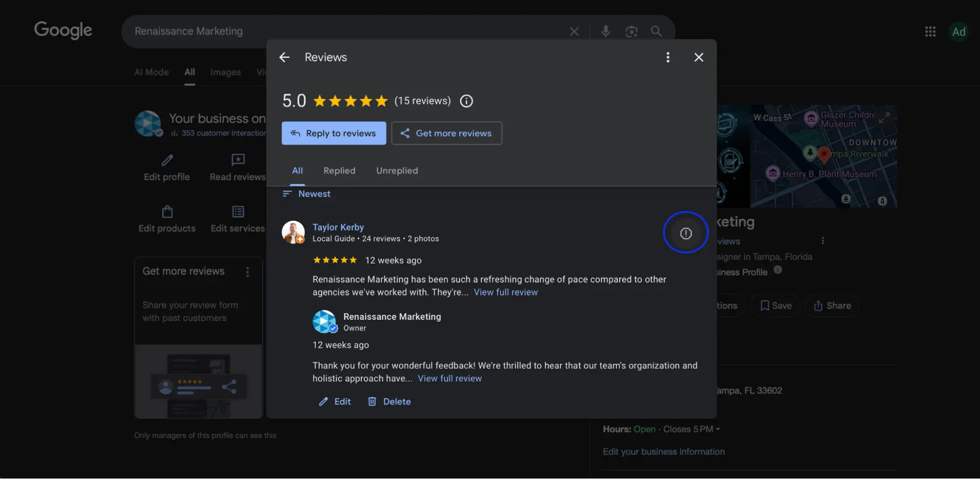
Task: Open the Edit services icon
Action: point(238,212)
